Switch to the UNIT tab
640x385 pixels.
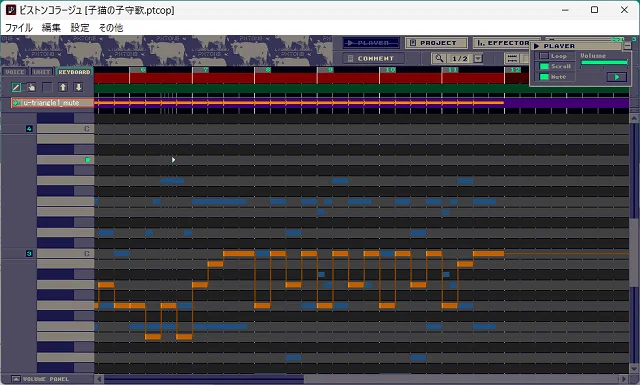tap(42, 72)
